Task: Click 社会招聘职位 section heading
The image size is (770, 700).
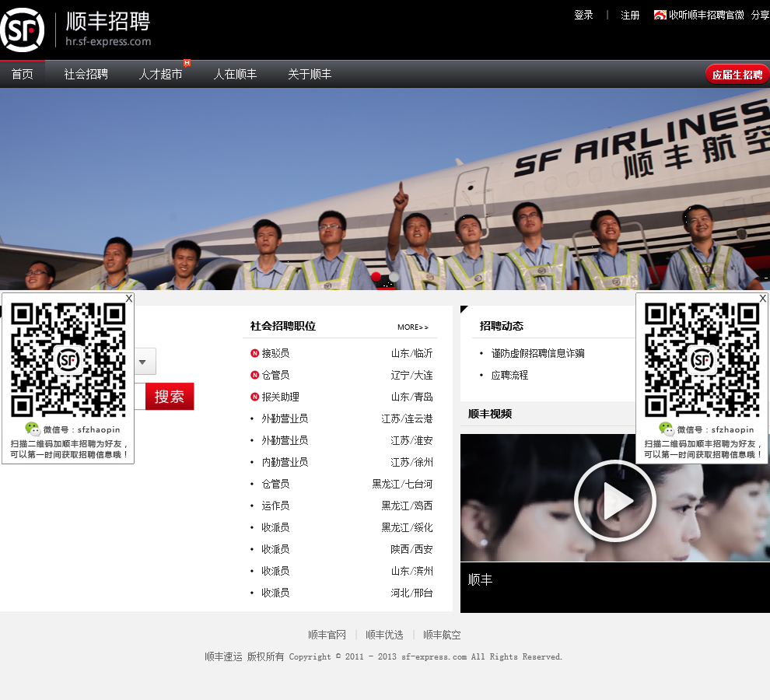Action: (x=283, y=326)
